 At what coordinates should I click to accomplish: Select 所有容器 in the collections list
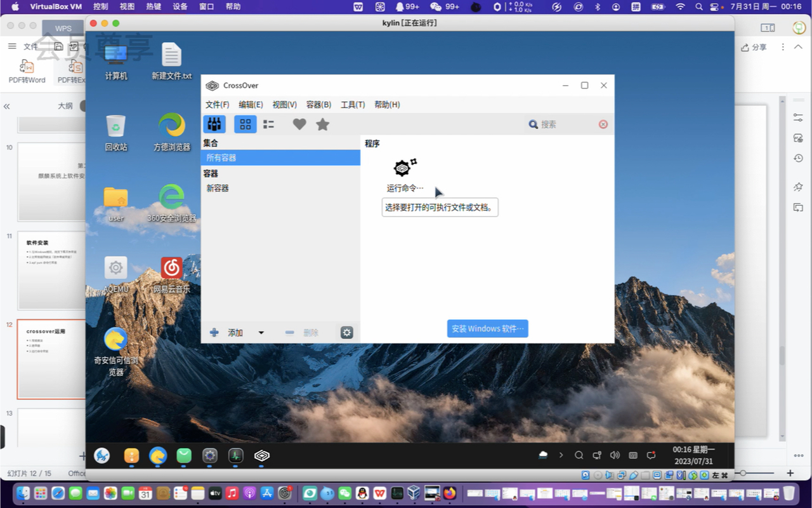coord(280,157)
